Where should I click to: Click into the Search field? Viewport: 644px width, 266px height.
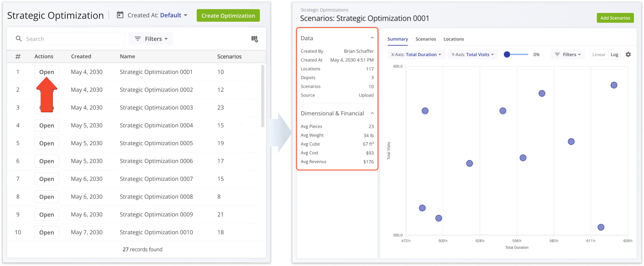[x=74, y=39]
